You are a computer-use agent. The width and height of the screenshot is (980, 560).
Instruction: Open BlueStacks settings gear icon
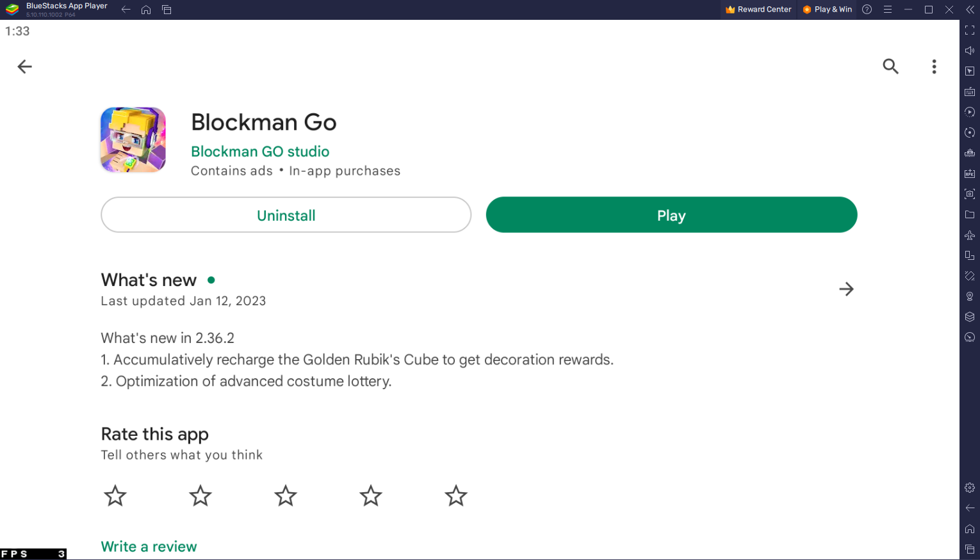[x=970, y=488]
